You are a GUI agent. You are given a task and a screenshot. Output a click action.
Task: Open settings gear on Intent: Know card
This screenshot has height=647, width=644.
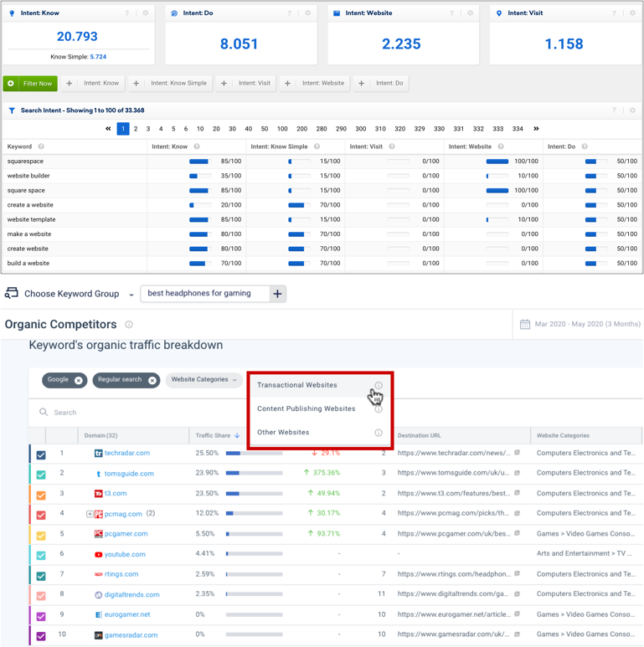point(146,13)
